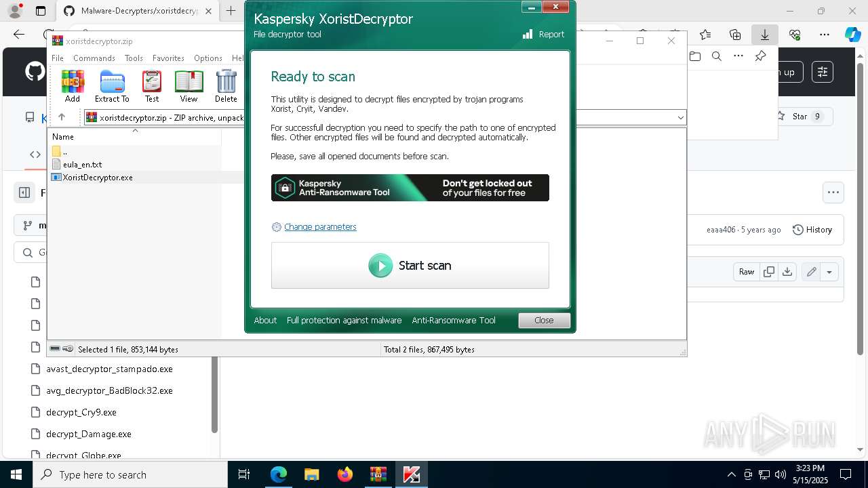This screenshot has height=488, width=868.
Task: Star the GitHub repository
Action: [x=800, y=117]
